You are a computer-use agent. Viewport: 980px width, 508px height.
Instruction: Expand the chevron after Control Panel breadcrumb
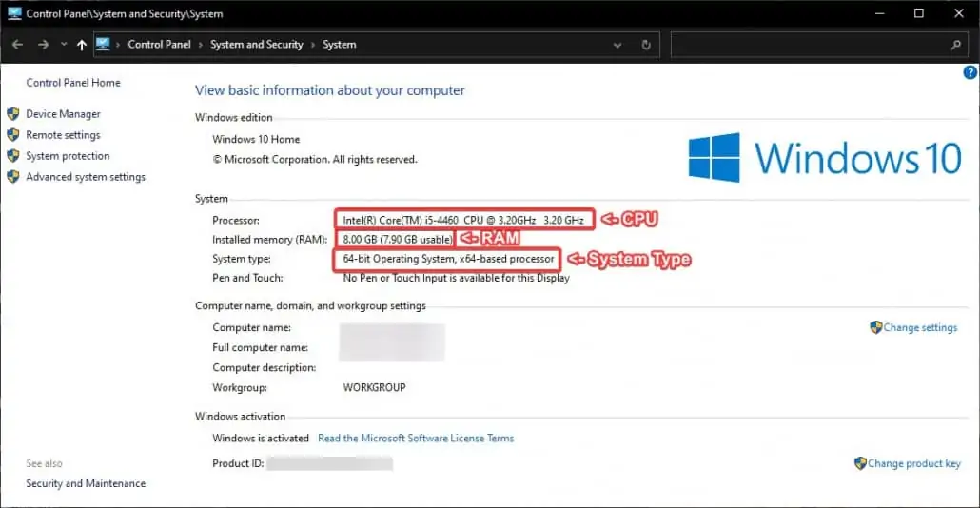(x=201, y=45)
